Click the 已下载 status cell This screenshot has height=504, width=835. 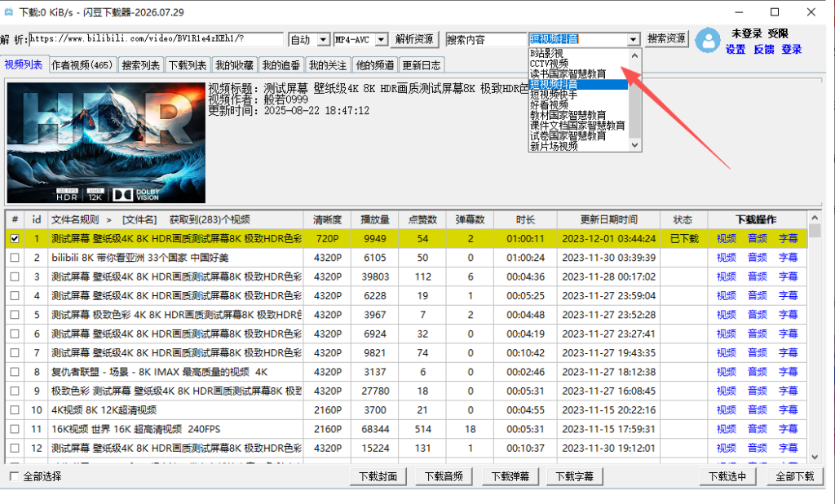pyautogui.click(x=684, y=239)
